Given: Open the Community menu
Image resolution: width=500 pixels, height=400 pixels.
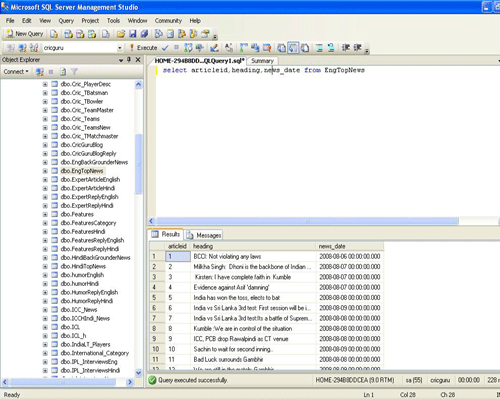Looking at the screenshot, I should click(168, 21).
